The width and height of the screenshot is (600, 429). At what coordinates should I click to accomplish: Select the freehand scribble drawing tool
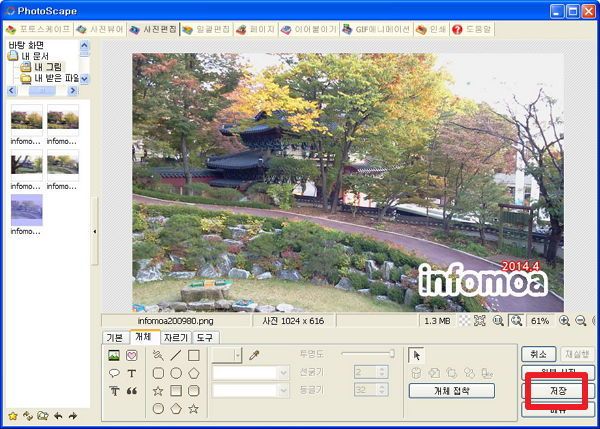[158, 356]
